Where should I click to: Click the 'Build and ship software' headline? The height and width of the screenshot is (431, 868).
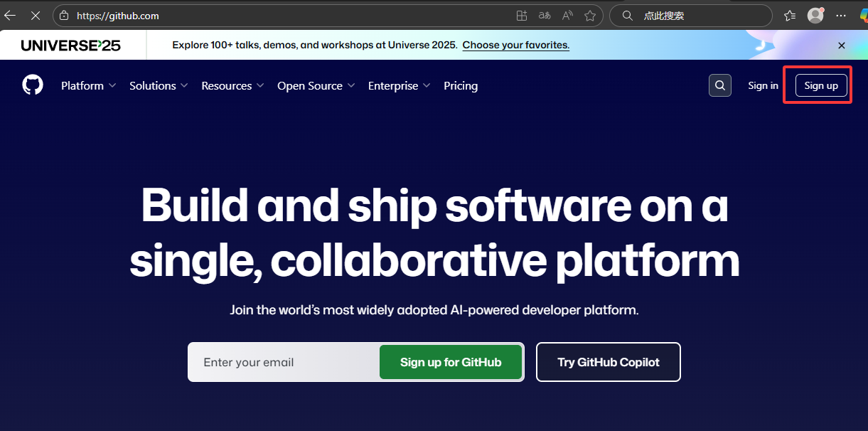click(x=434, y=233)
